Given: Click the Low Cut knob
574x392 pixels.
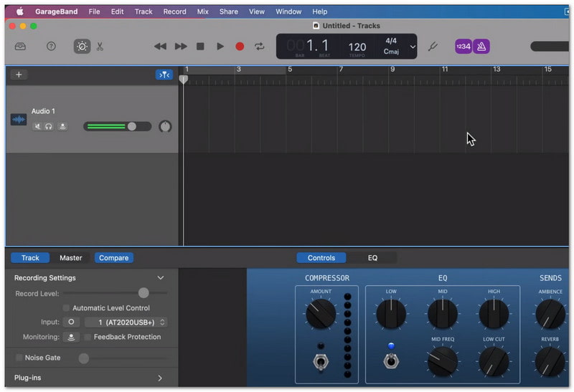Looking at the screenshot, I should click(494, 362).
